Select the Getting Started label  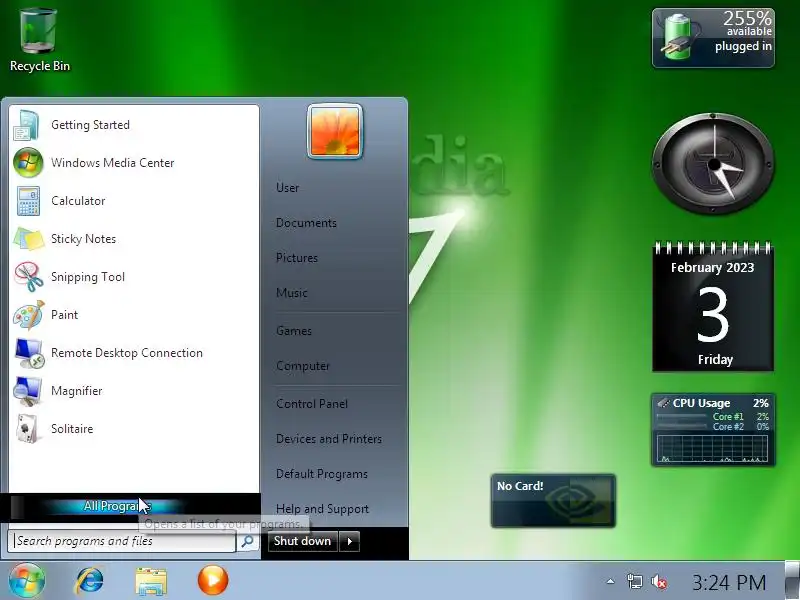tap(90, 125)
